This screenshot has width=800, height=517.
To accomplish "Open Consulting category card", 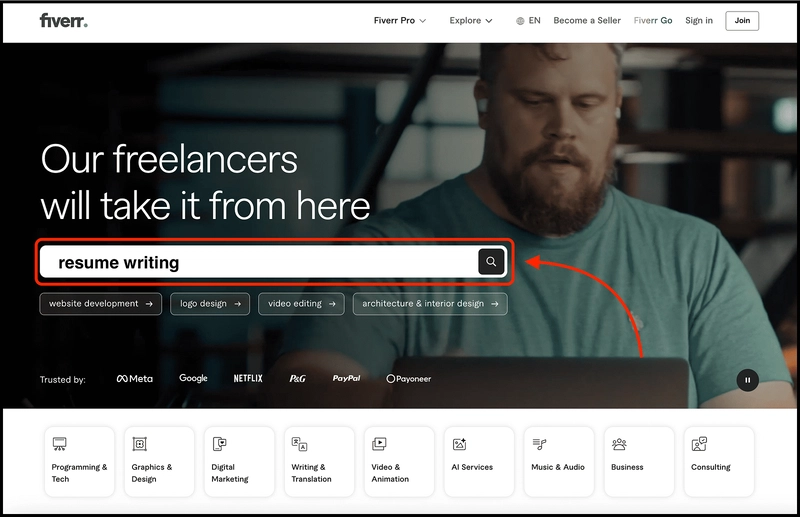I will point(719,461).
